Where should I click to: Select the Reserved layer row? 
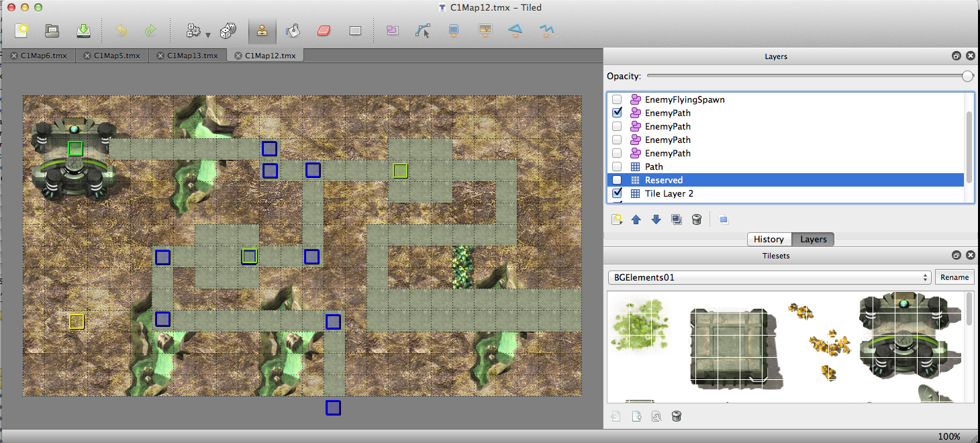[x=785, y=180]
